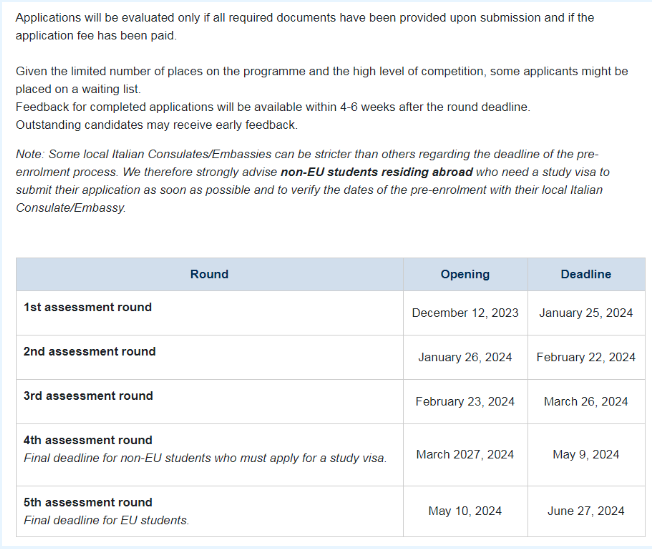Select the "1st assessment round" row label

pyautogui.click(x=88, y=307)
